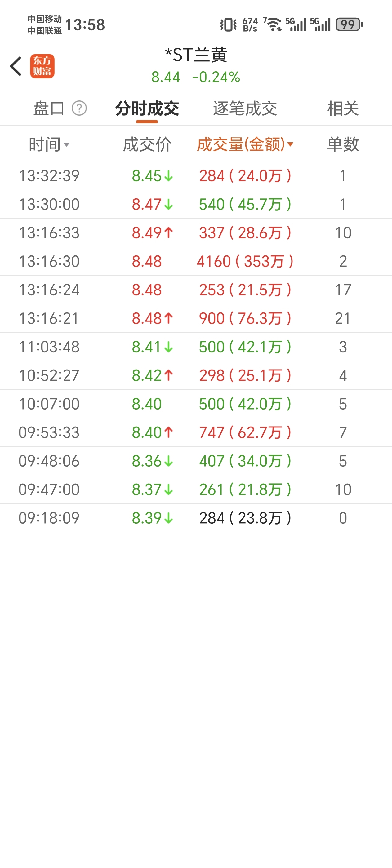Viewport: 392px width, 868px height.
Task: Tap the 成交价 column header
Action: coord(147,144)
